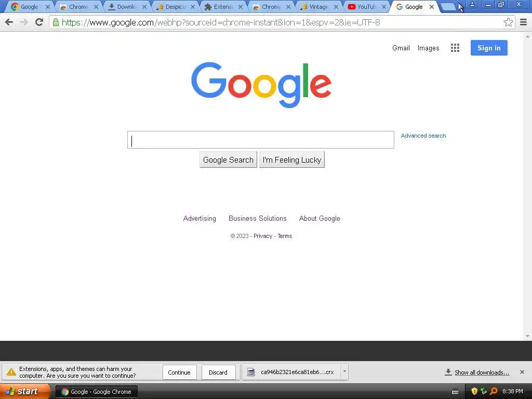Click the warning triangle in the download bar

click(x=11, y=372)
